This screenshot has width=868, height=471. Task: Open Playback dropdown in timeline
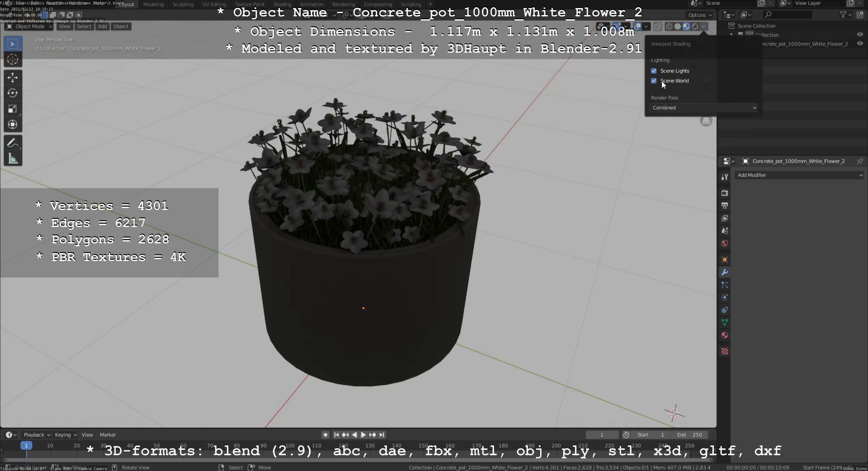coord(36,435)
